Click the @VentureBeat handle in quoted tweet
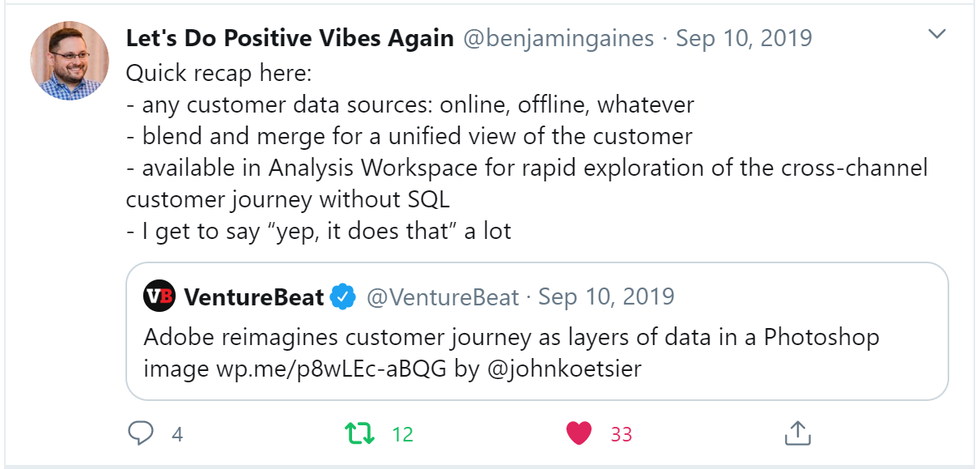 coord(443,297)
